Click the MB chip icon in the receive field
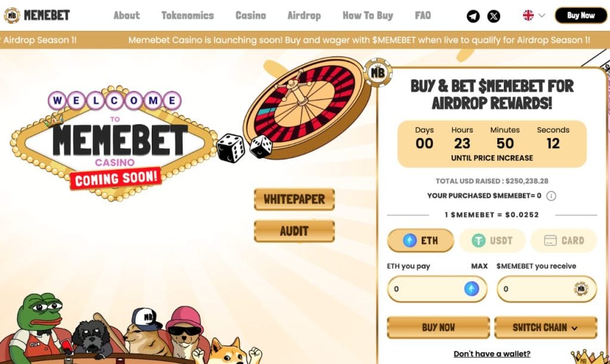 (x=581, y=289)
